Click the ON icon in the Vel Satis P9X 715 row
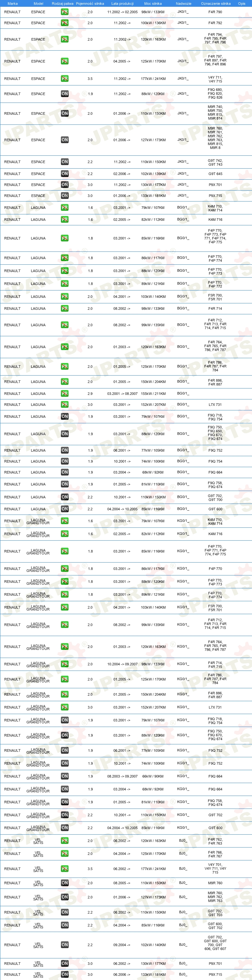Screen dimensions: 252x980 65,974
